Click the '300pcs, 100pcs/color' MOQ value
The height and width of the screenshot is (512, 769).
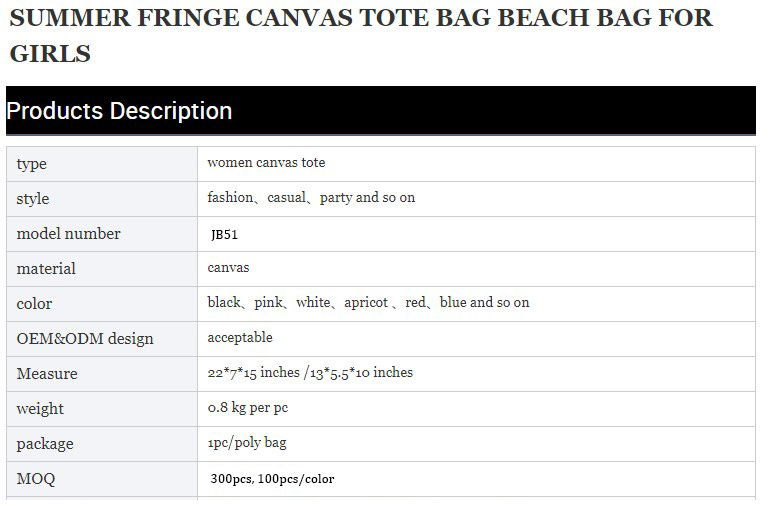coord(272,479)
